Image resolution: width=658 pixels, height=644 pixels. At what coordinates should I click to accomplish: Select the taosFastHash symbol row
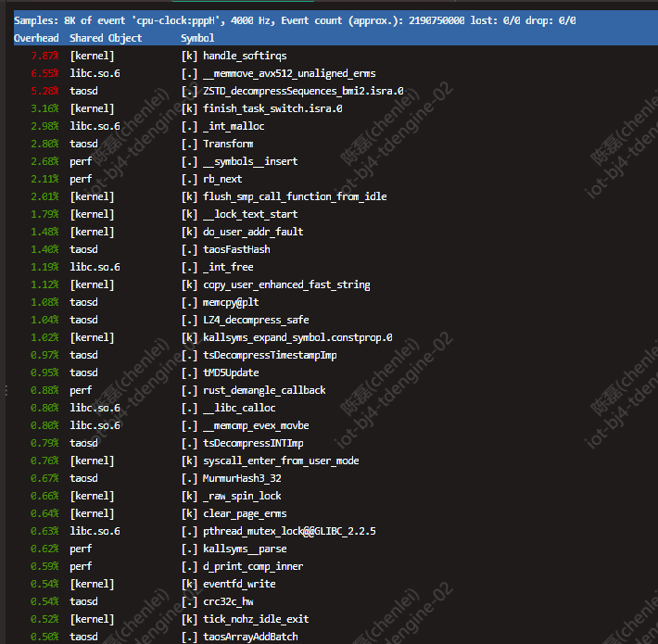click(x=236, y=249)
